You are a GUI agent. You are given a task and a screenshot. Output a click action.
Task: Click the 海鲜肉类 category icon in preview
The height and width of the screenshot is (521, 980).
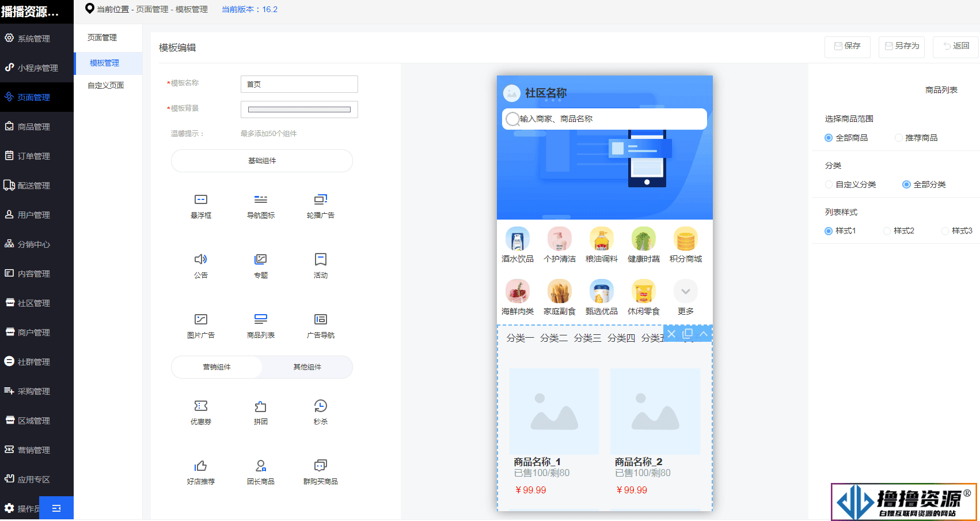pyautogui.click(x=518, y=291)
